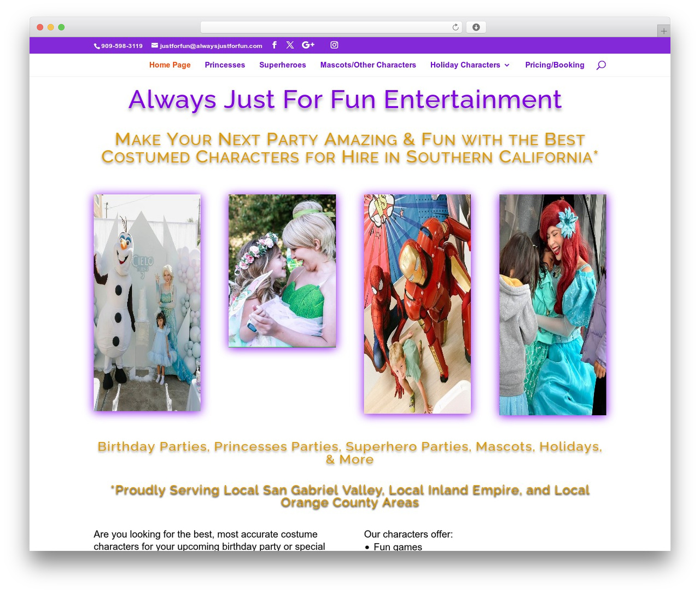The image size is (700, 593).
Task: Click the browser address bar field
Action: [331, 27]
